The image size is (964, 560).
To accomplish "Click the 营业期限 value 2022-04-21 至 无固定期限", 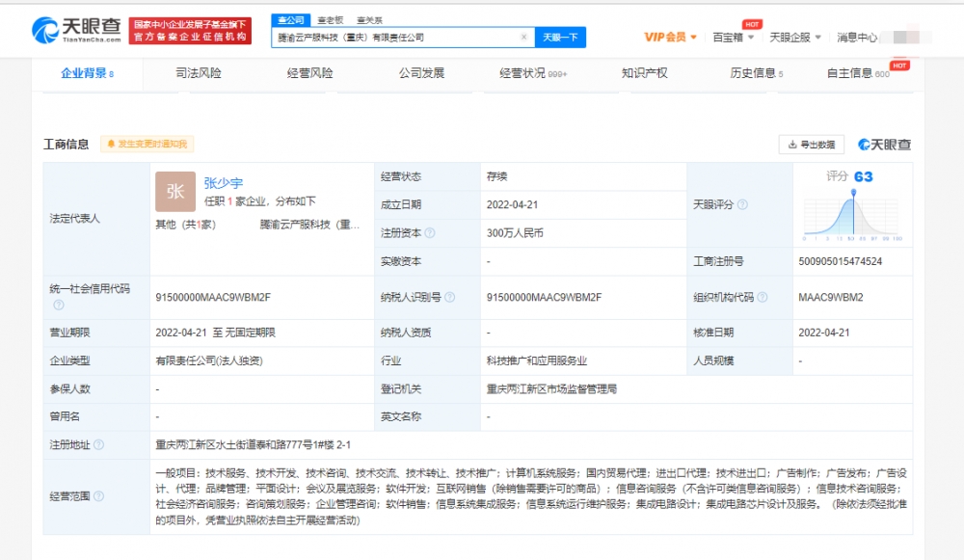I will 215,333.
